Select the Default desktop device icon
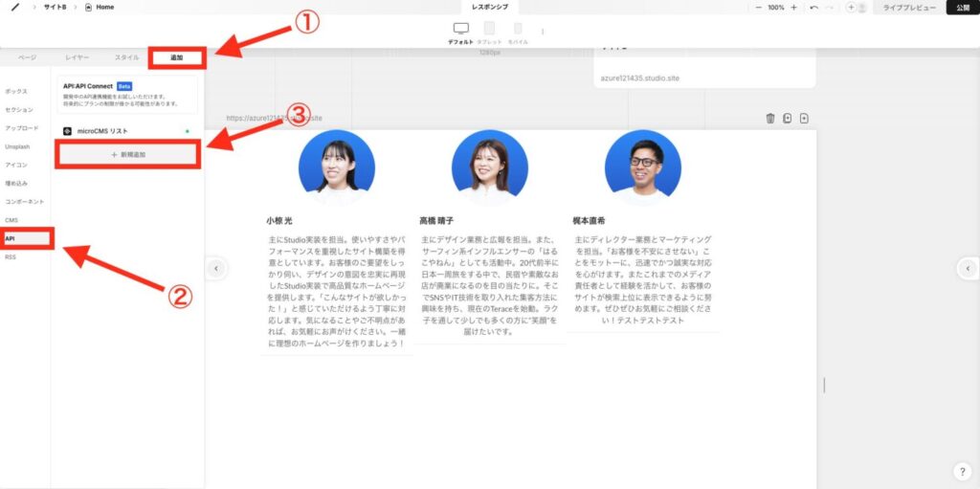Viewport: 980px width, 489px height. pos(461,30)
